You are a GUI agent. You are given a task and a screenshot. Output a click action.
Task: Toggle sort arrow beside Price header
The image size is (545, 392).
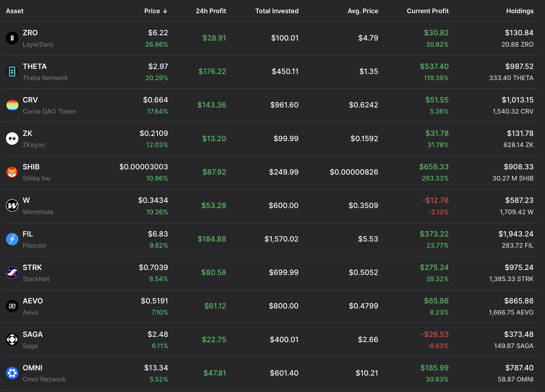(165, 11)
